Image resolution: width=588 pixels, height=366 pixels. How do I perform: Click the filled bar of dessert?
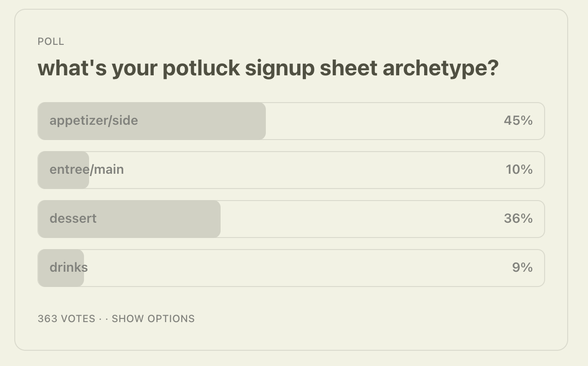[162, 219]
